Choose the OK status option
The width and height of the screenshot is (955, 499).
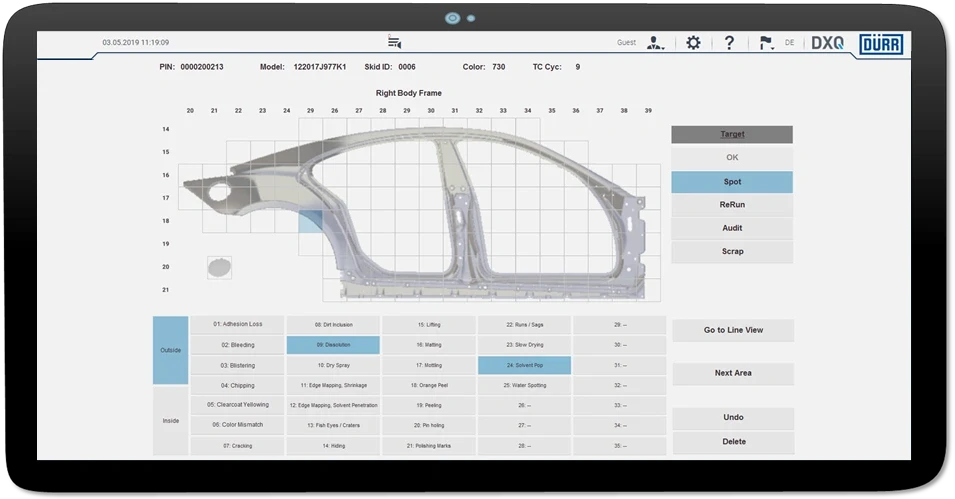tap(732, 157)
